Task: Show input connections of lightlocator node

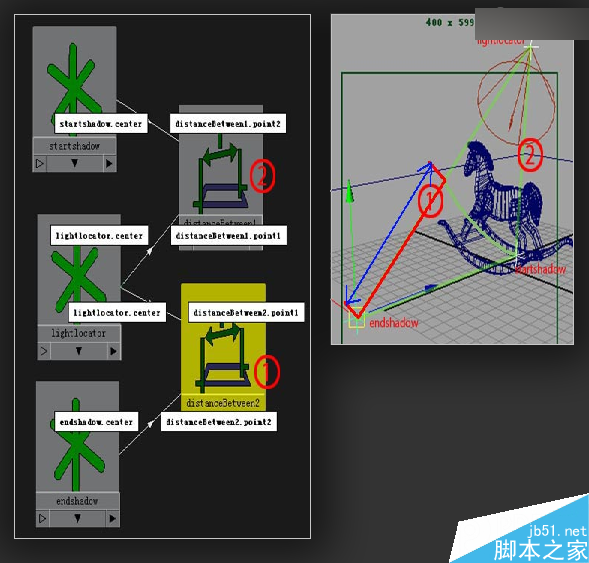Action: [44, 352]
